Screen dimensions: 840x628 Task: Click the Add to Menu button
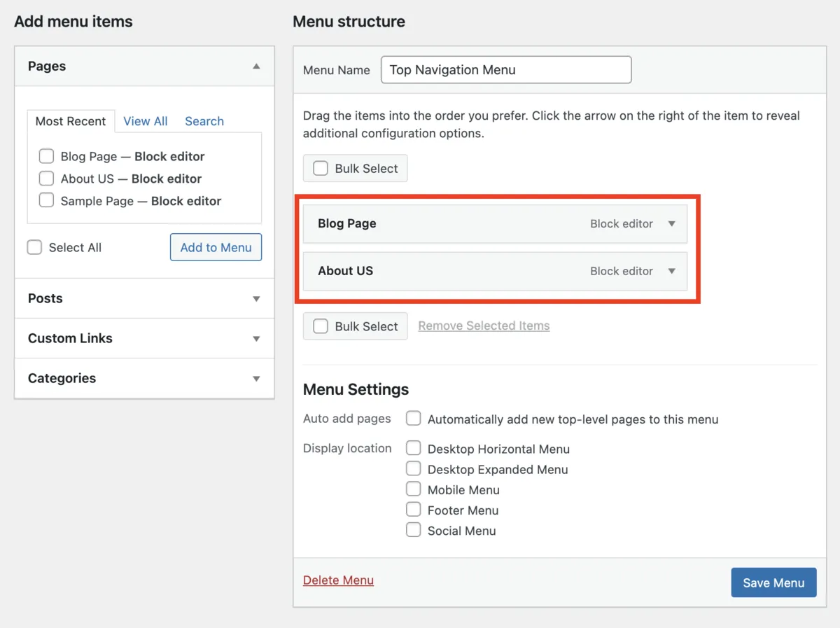coord(216,247)
